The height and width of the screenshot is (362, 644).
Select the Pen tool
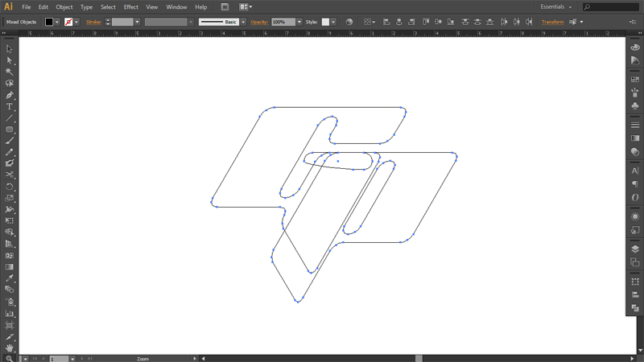point(10,95)
